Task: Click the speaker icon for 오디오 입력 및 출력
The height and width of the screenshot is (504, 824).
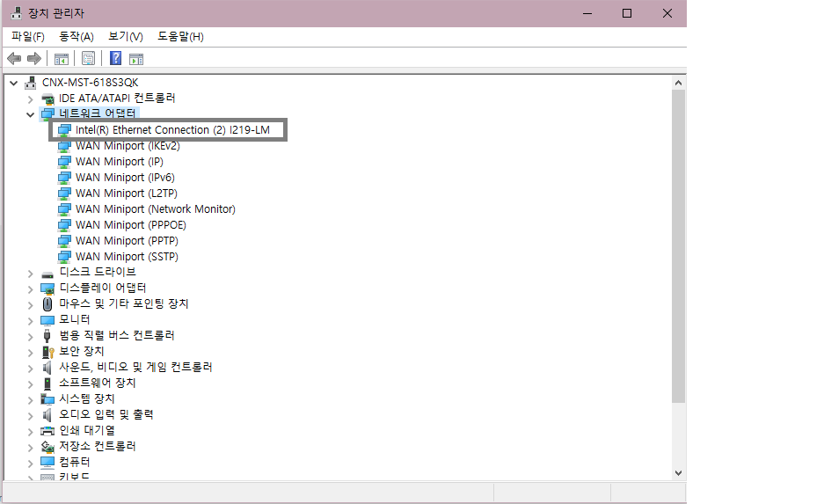Action: pos(47,414)
